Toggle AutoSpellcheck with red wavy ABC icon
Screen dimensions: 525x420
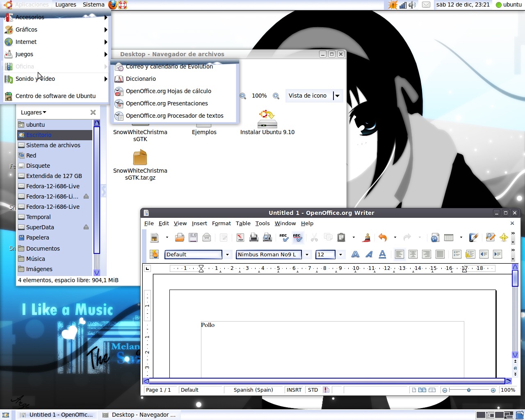[x=297, y=237]
